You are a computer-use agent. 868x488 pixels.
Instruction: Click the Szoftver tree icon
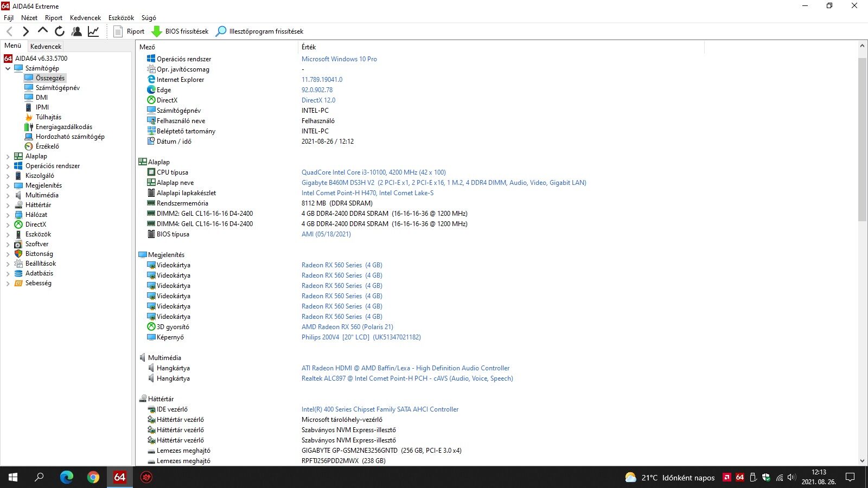(18, 244)
